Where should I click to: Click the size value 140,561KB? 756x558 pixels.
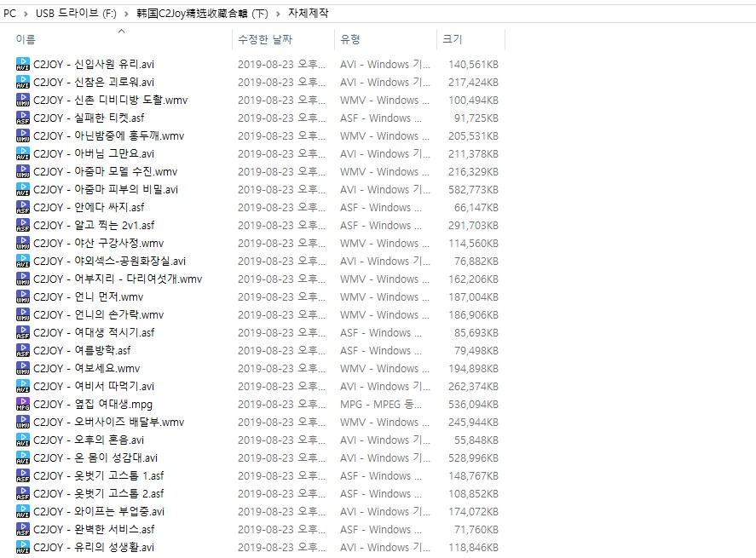click(474, 65)
